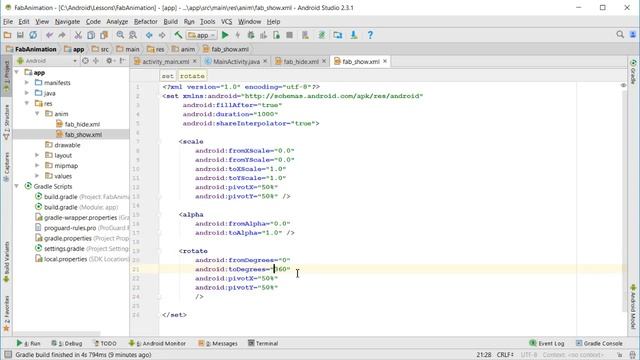640x360 pixels.
Task: Open the Messages tool window
Action: 218,343
